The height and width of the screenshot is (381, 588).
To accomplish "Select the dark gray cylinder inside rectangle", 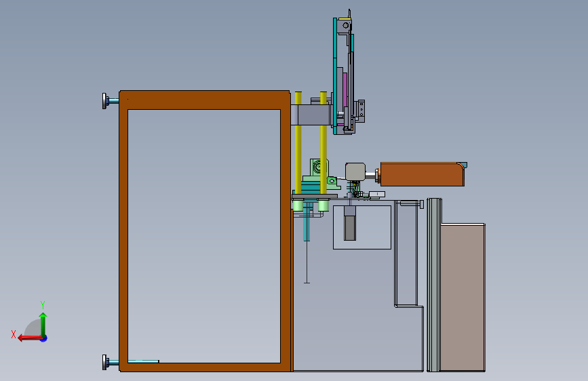I will 350,228.
